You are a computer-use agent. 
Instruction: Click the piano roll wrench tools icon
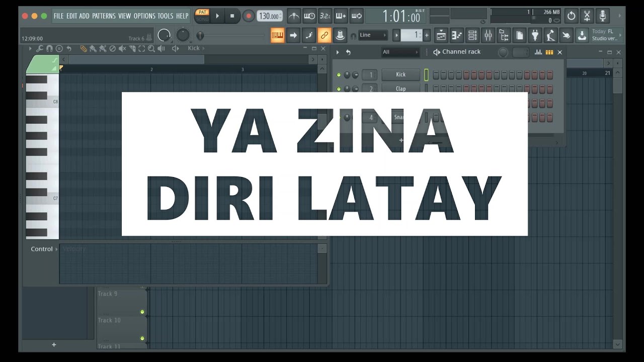pos(39,49)
